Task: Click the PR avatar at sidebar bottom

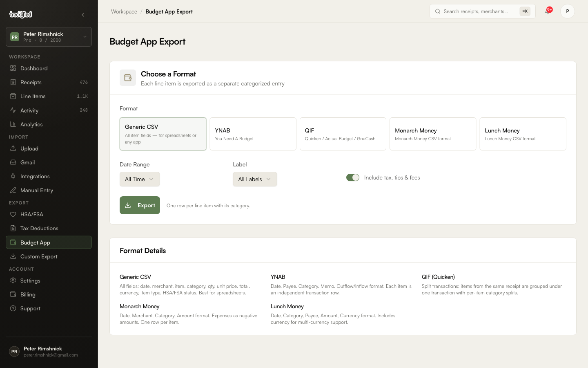Action: pos(14,352)
